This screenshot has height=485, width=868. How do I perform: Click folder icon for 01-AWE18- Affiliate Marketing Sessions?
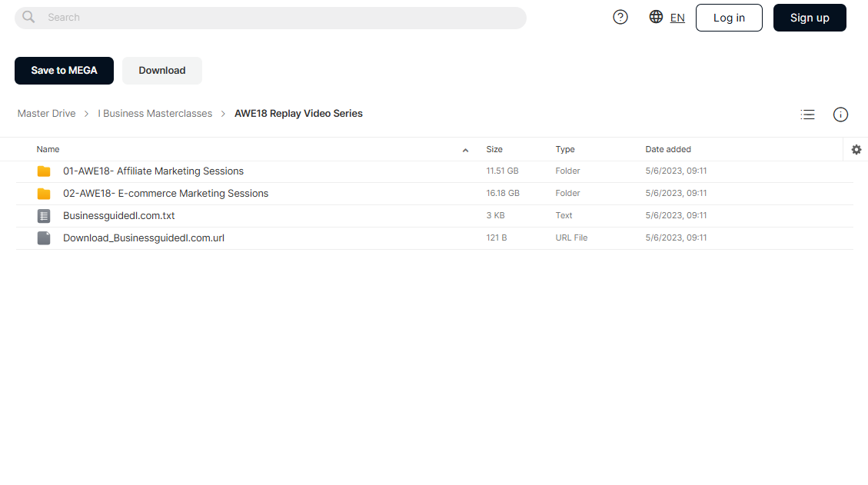point(44,171)
